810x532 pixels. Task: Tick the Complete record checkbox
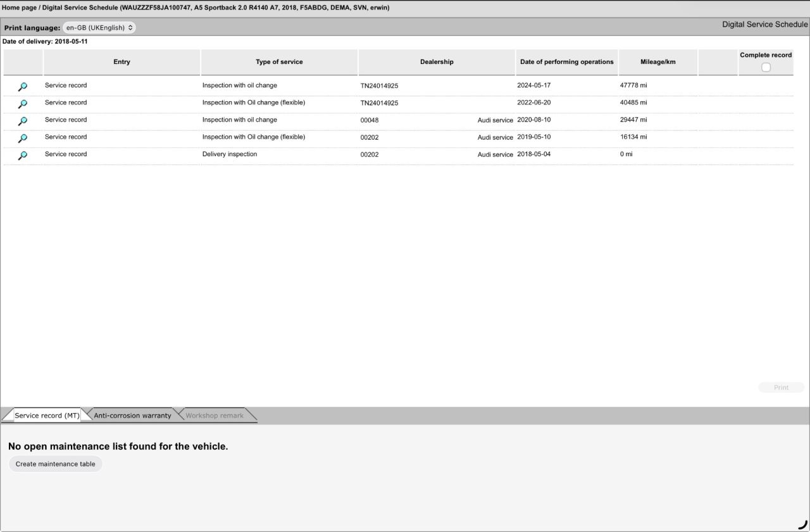766,68
